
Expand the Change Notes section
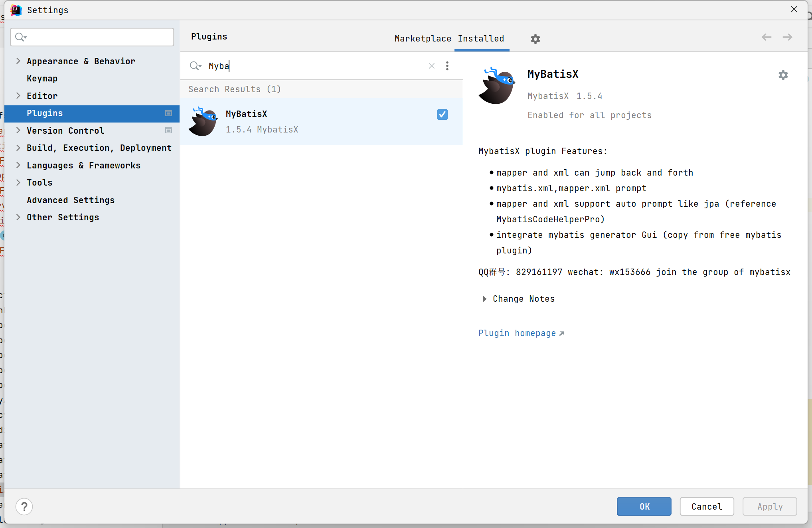pyautogui.click(x=484, y=299)
